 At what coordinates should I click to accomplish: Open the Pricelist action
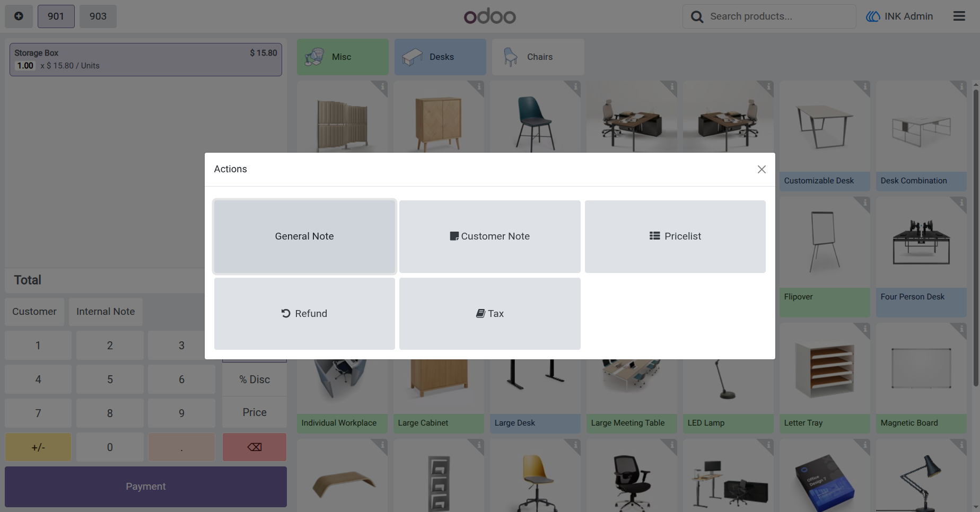(675, 236)
